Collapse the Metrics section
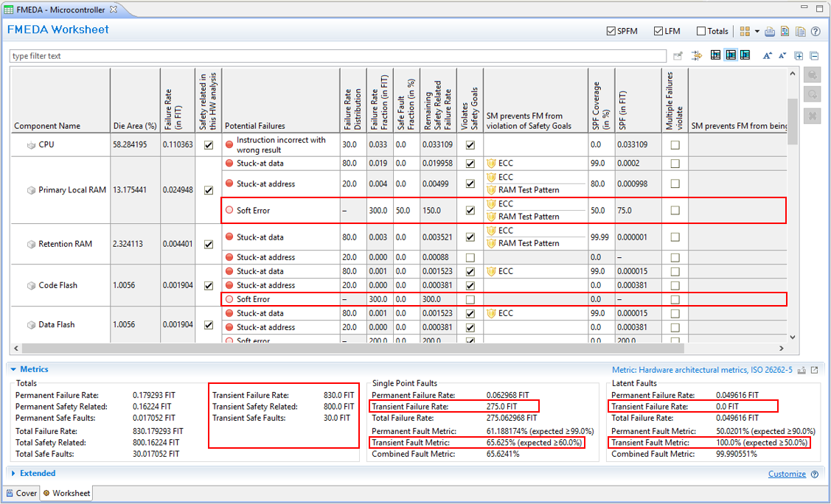The image size is (831, 504). pos(14,369)
